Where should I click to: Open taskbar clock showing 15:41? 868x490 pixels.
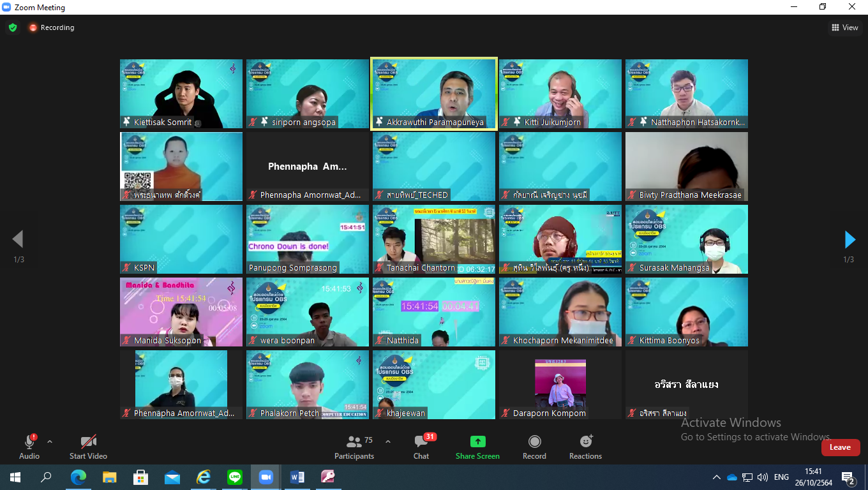coord(813,477)
